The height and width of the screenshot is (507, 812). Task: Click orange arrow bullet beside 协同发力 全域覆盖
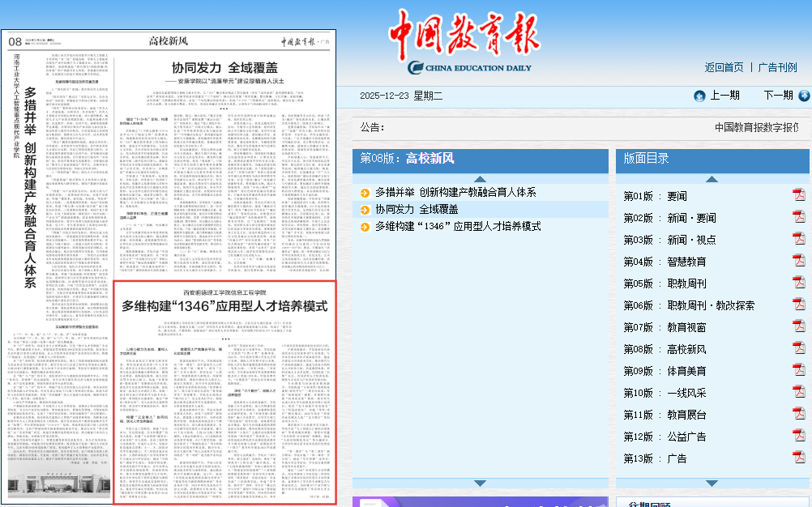pyautogui.click(x=365, y=210)
